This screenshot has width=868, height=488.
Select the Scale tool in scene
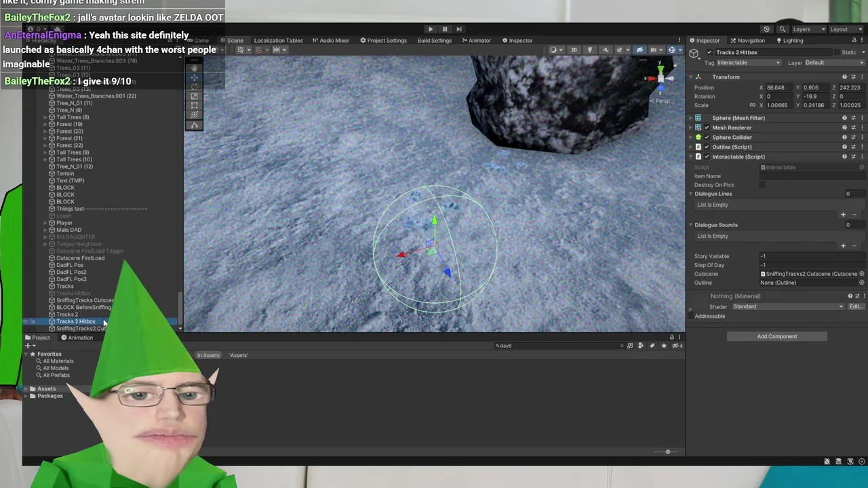[x=194, y=96]
